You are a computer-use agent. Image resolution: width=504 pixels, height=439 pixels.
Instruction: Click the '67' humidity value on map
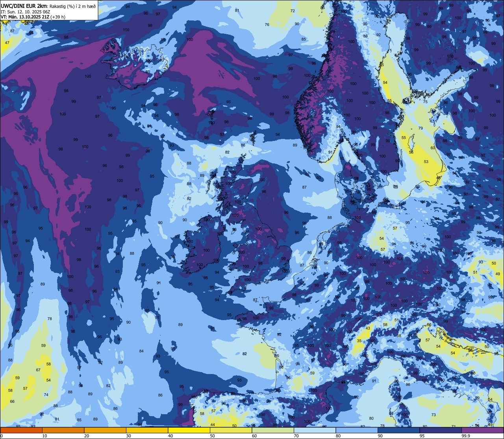tap(38, 370)
